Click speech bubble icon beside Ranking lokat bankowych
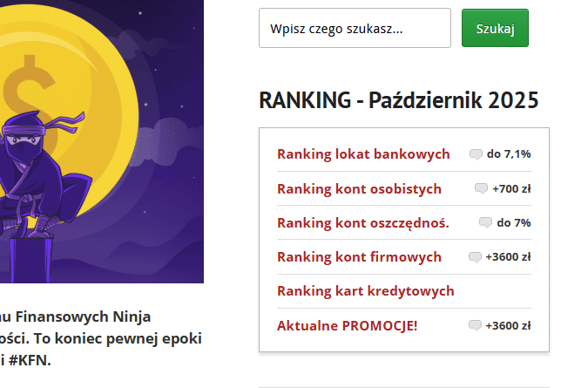The height and width of the screenshot is (388, 588). point(476,154)
